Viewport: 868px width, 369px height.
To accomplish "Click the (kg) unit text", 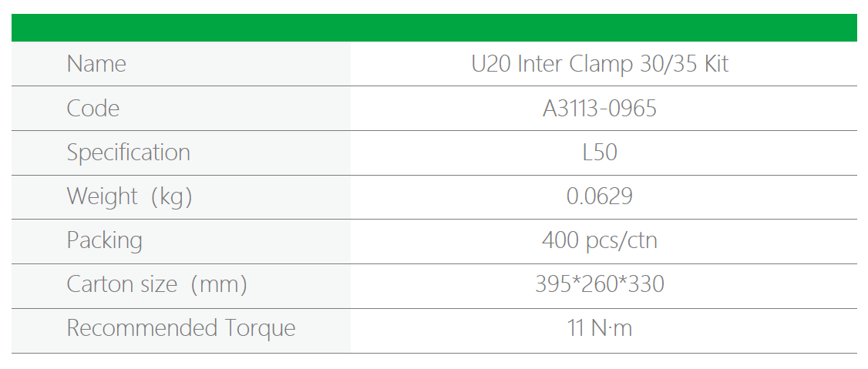I will (x=171, y=197).
